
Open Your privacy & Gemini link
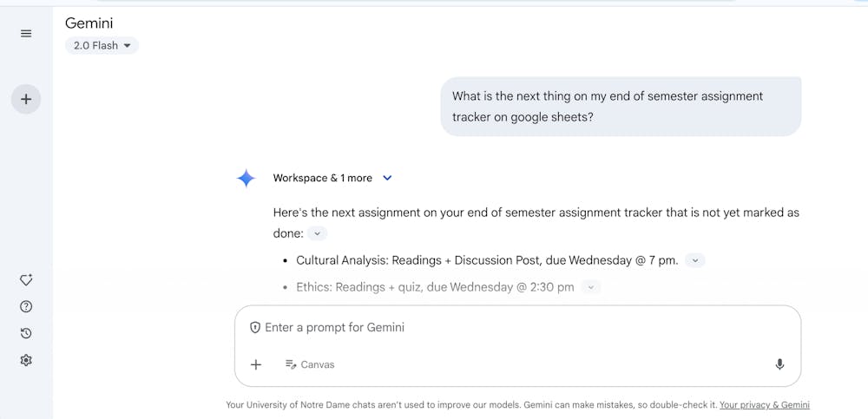pyautogui.click(x=764, y=404)
